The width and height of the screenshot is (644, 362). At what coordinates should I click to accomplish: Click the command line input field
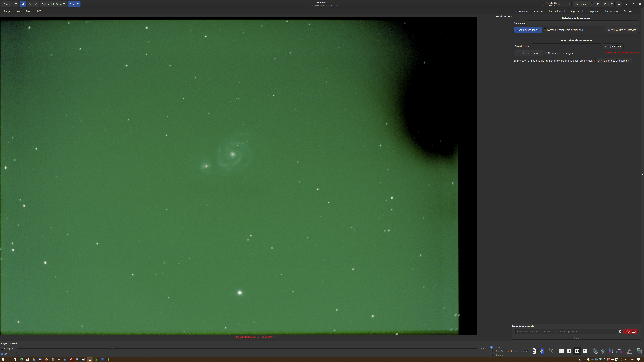pyautogui.click(x=565, y=331)
